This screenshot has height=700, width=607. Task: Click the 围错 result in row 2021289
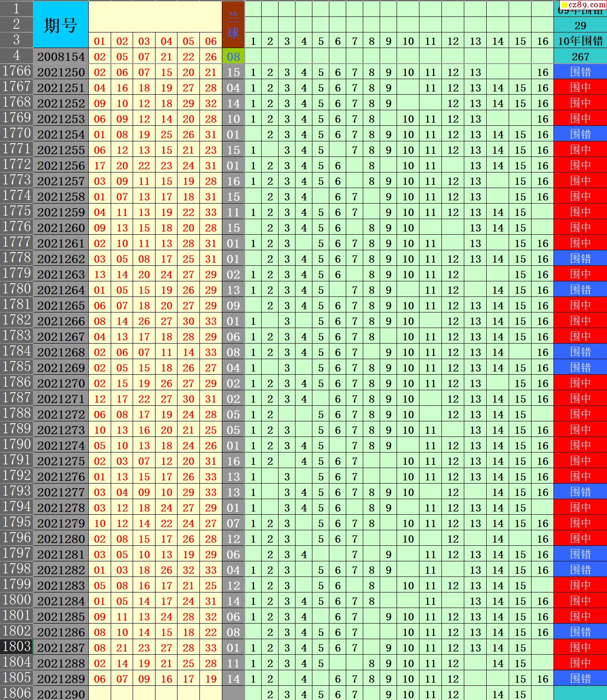pos(580,678)
